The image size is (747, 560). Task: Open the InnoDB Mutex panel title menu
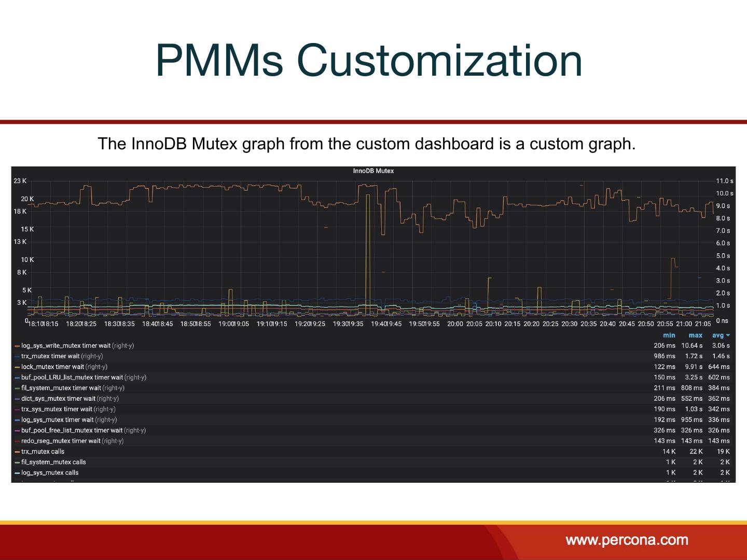coord(373,171)
